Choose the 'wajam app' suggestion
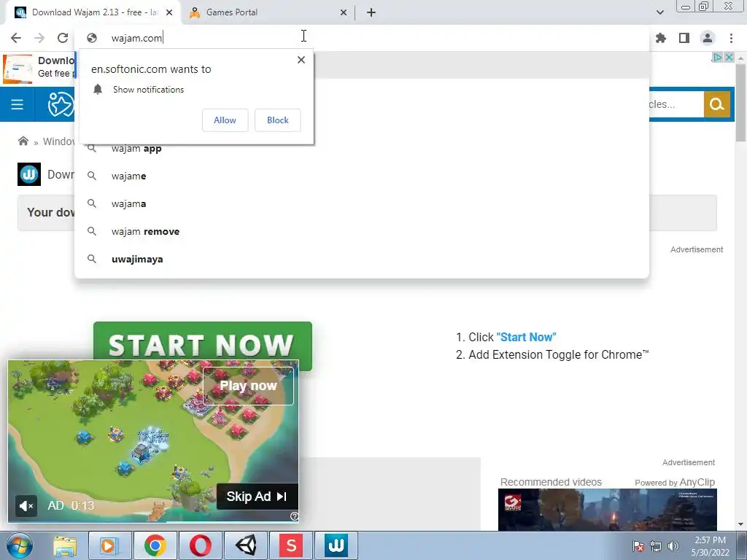 click(362, 149)
